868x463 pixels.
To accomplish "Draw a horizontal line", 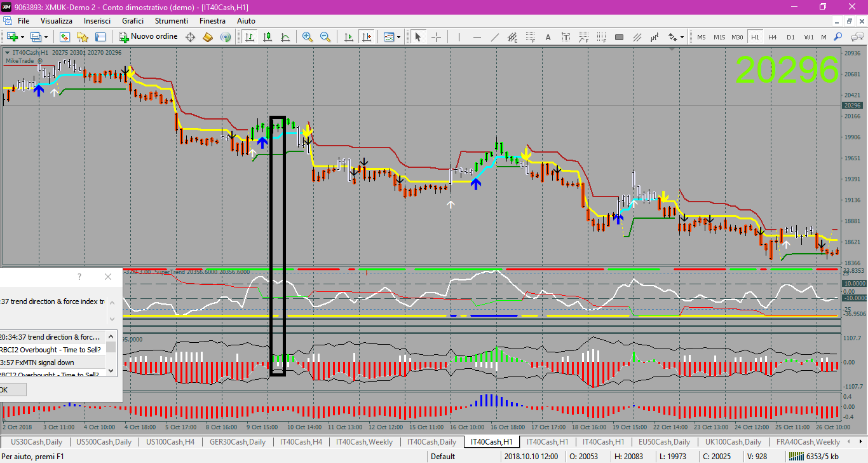I will tap(477, 37).
